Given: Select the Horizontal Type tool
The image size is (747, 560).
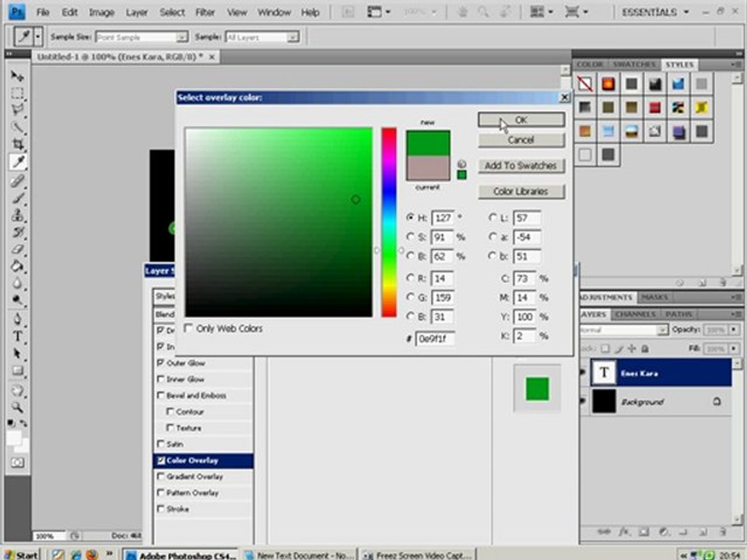Looking at the screenshot, I should tap(17, 336).
